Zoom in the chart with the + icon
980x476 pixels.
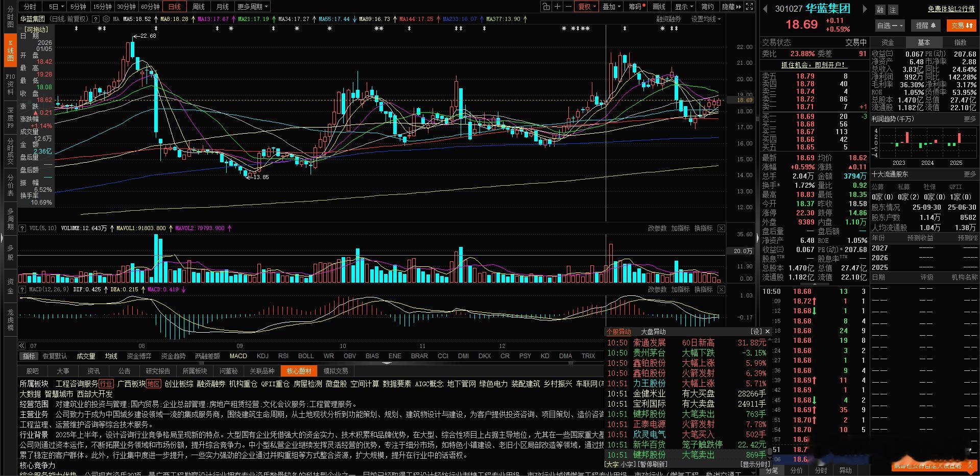558,7
